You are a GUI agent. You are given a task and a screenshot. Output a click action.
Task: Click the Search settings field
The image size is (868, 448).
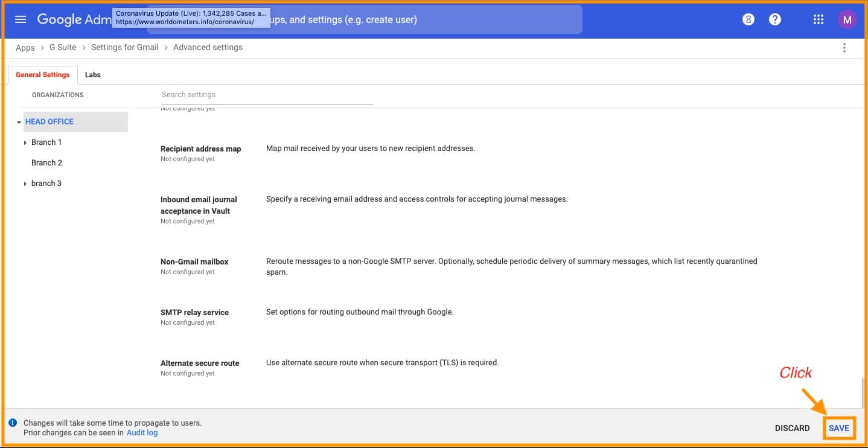(267, 95)
